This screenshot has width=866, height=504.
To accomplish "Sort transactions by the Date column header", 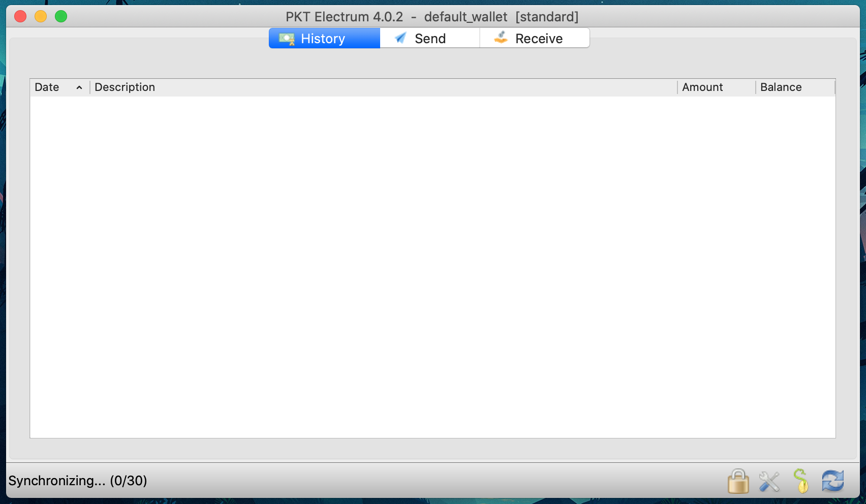I will [47, 87].
